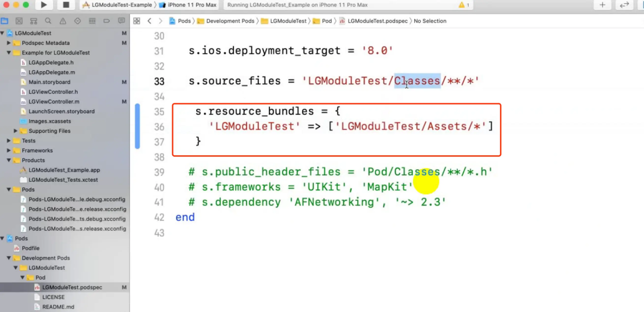
Task: Open LGViewController.m in the navigator
Action: pos(54,102)
